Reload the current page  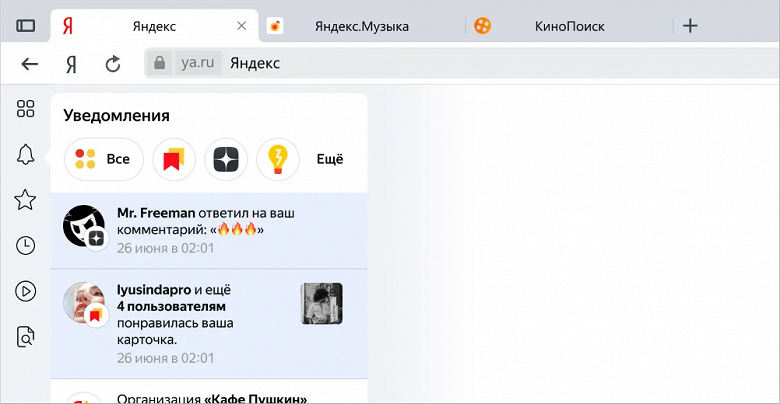(x=113, y=64)
